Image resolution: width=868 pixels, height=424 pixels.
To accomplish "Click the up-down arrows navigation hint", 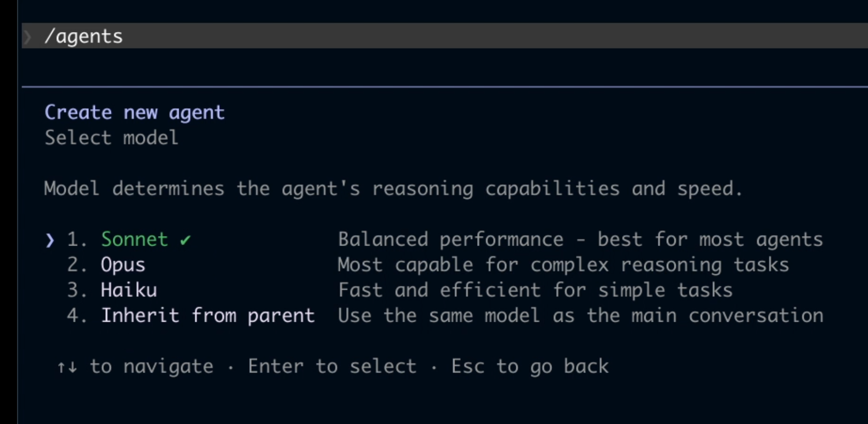I will pos(67,367).
